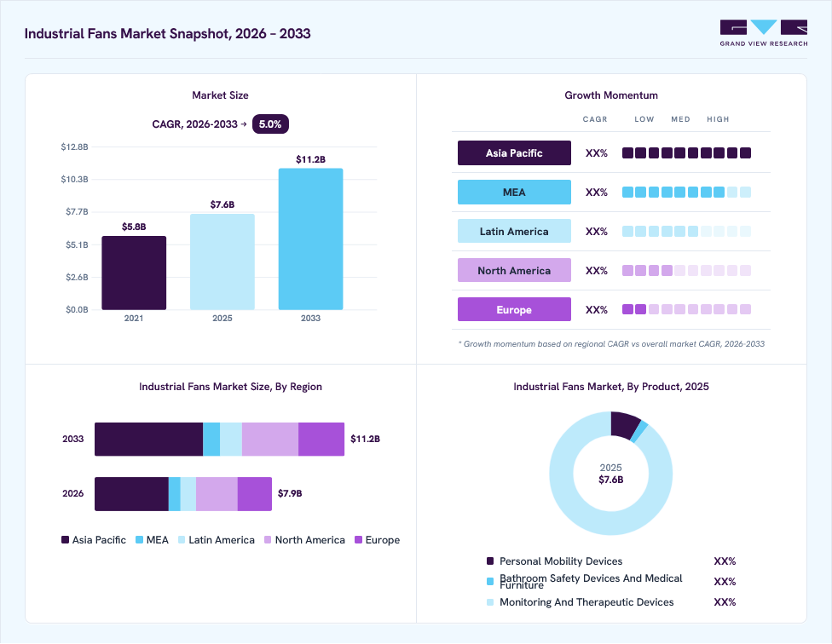Click the Europe momentum indicator squares
The image size is (832, 644).
tap(686, 310)
